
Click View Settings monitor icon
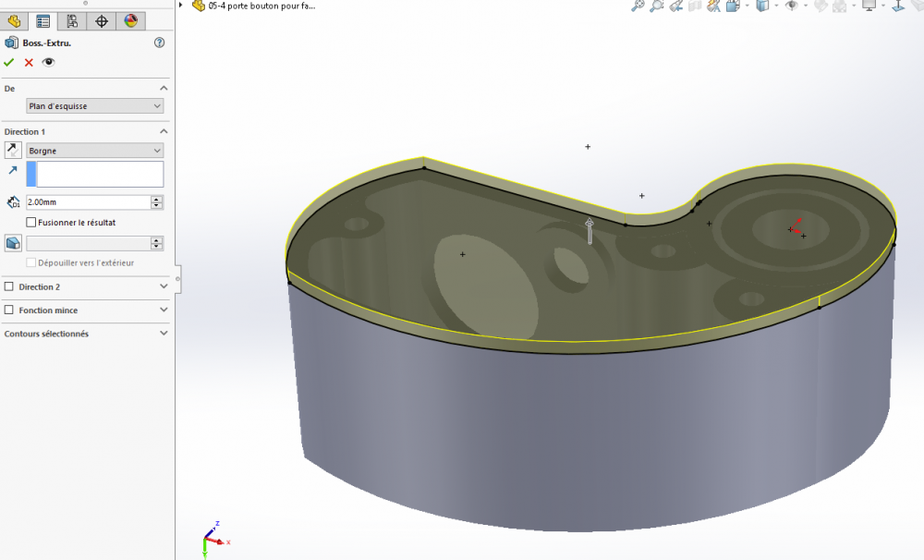pos(869,6)
